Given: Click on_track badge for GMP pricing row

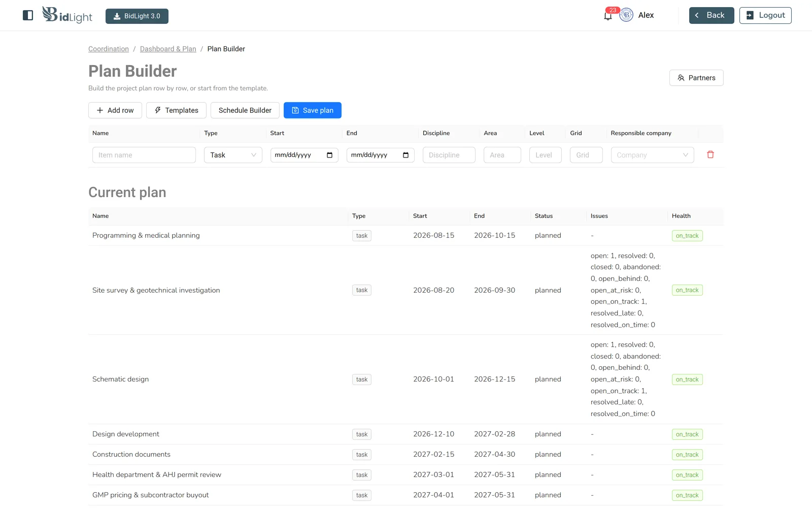Looking at the screenshot, I should pos(687,495).
